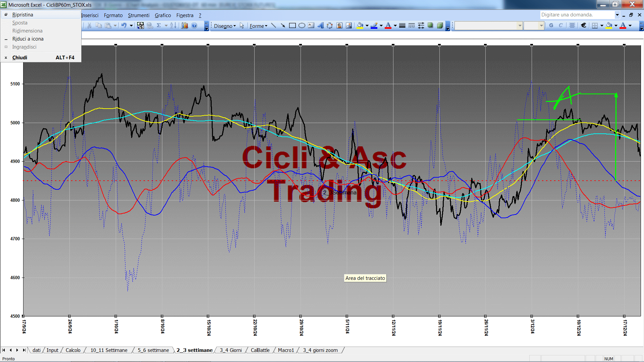
Task: Insert Clip Art icon
Action: (x=339, y=25)
